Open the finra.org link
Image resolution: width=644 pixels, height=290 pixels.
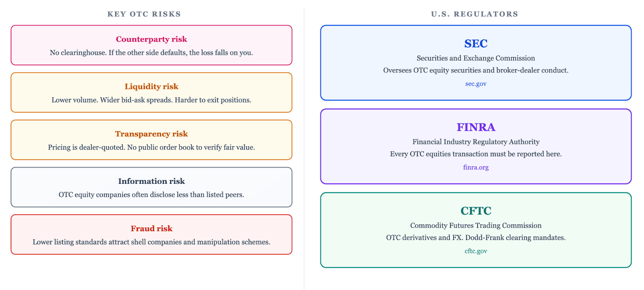[476, 167]
